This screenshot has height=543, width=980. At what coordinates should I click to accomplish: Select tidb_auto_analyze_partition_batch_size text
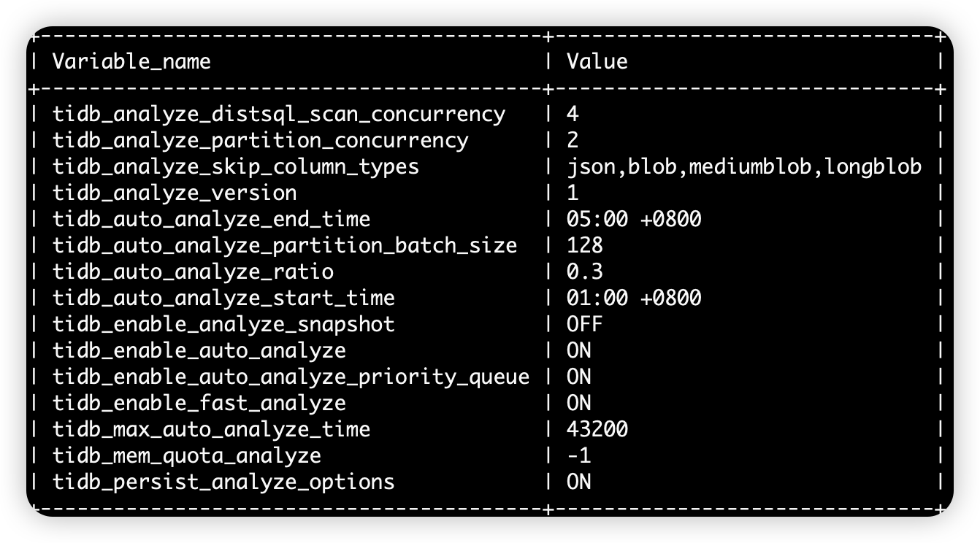click(x=285, y=245)
